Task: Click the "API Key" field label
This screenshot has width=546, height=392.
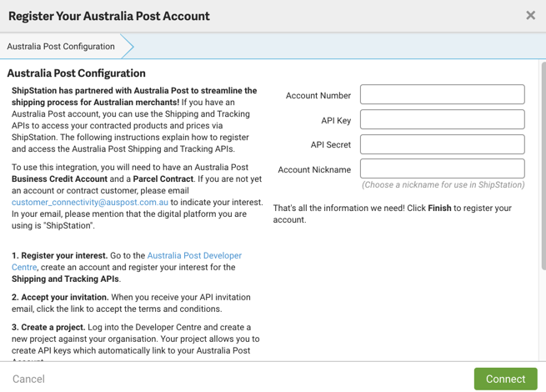Action: pyautogui.click(x=336, y=121)
